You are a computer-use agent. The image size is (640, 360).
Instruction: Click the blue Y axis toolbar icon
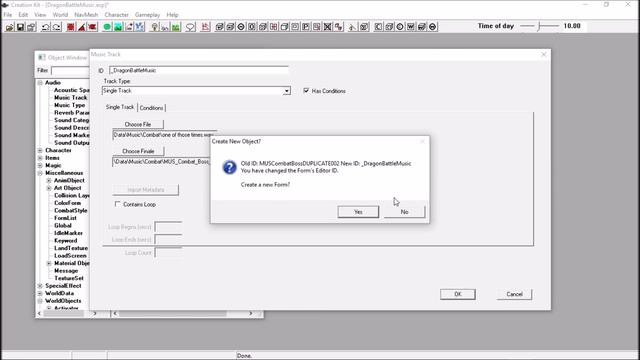point(140,27)
